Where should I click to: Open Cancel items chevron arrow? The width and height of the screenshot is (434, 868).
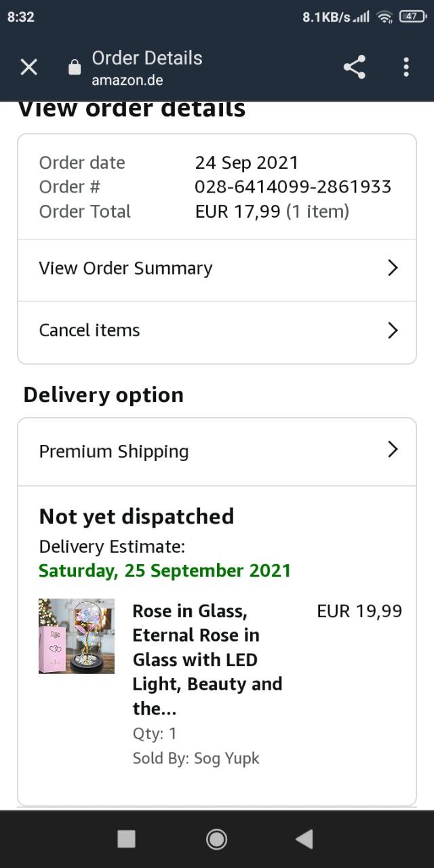[x=392, y=330]
